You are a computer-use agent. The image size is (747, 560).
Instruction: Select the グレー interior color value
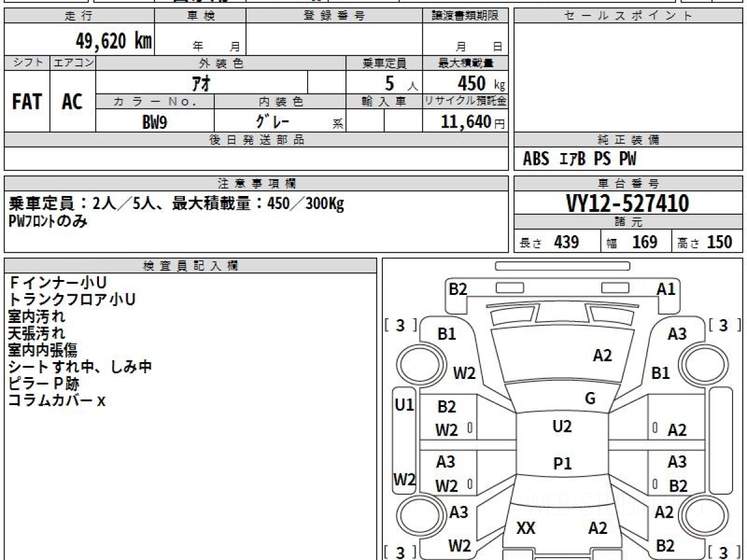(x=272, y=121)
